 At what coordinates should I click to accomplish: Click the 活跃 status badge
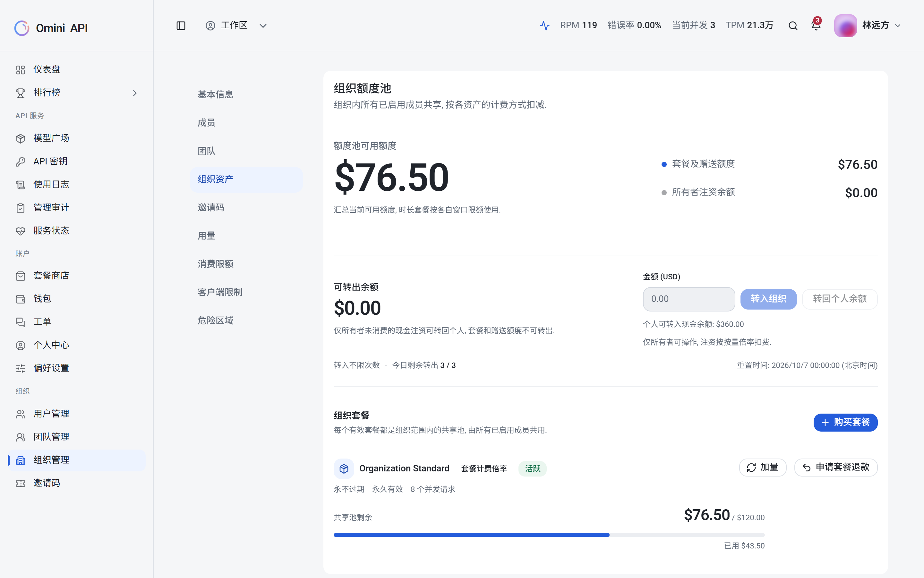532,469
